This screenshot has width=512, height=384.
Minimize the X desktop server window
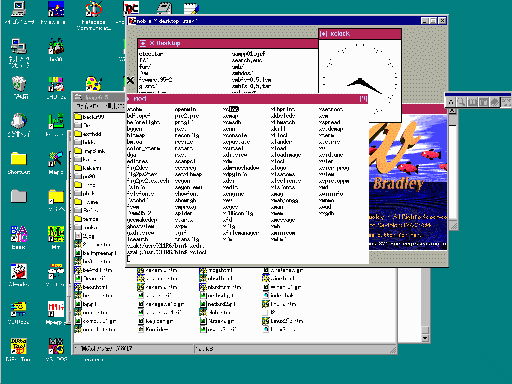424,21
